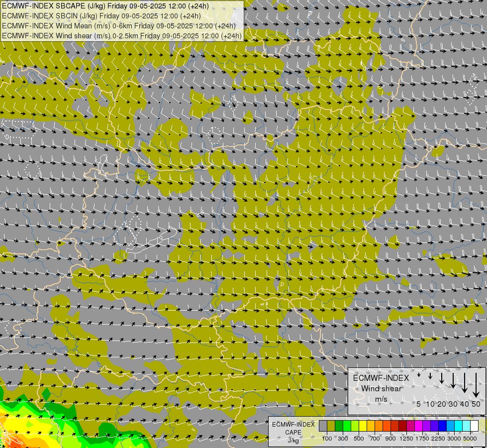Click the 900 value on the CAPE scale
The image size is (487, 448).
(390, 439)
